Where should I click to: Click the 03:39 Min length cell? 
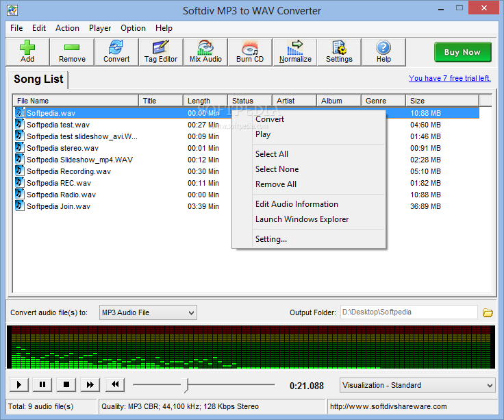click(x=203, y=206)
